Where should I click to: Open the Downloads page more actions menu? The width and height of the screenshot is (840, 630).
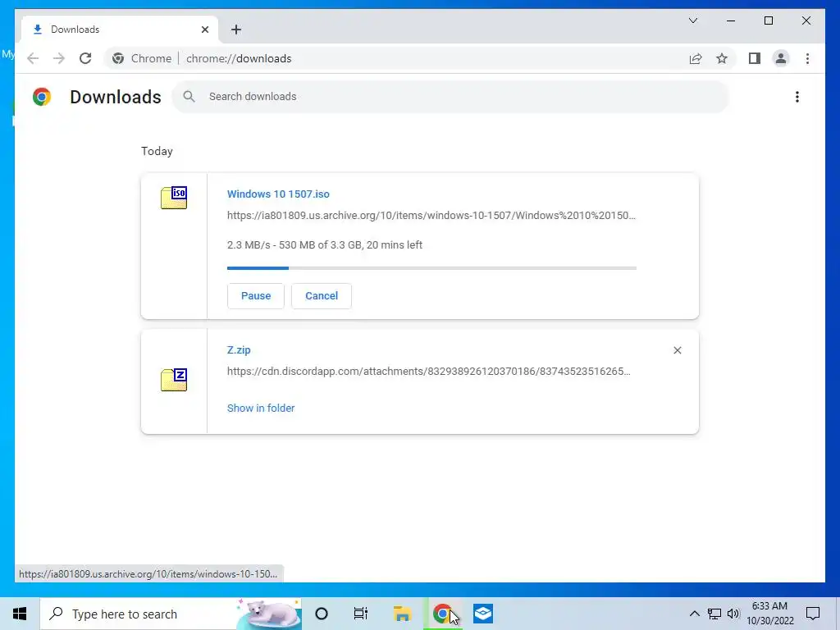coord(797,97)
